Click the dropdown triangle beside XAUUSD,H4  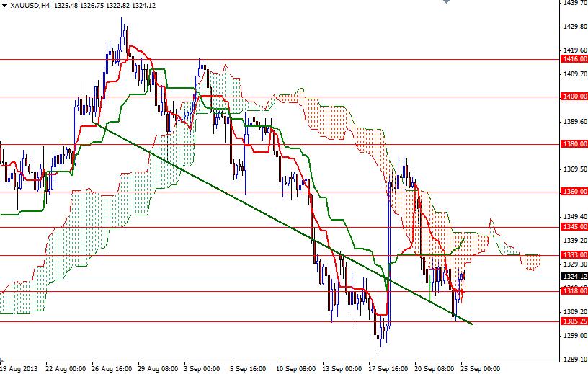[5, 6]
